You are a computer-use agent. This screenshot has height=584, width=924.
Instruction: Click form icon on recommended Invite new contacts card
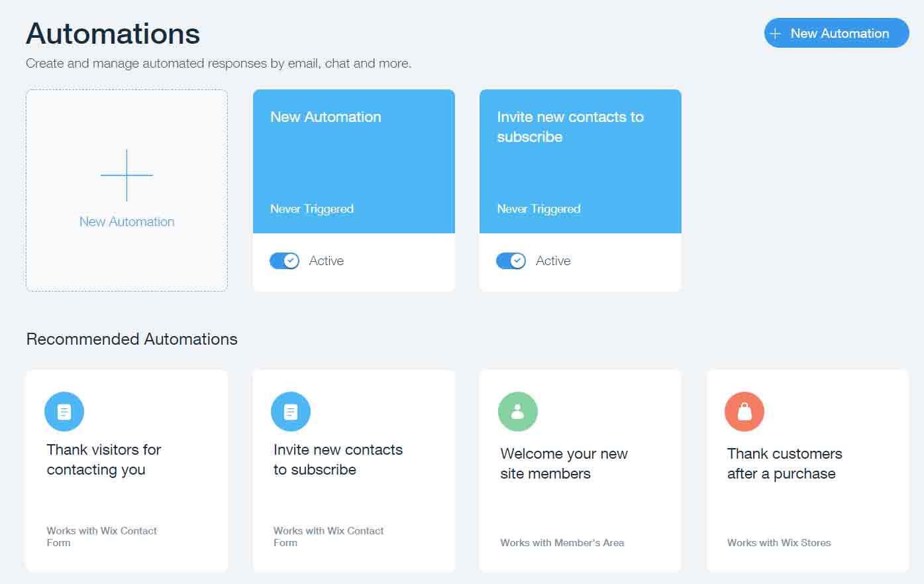(x=291, y=412)
